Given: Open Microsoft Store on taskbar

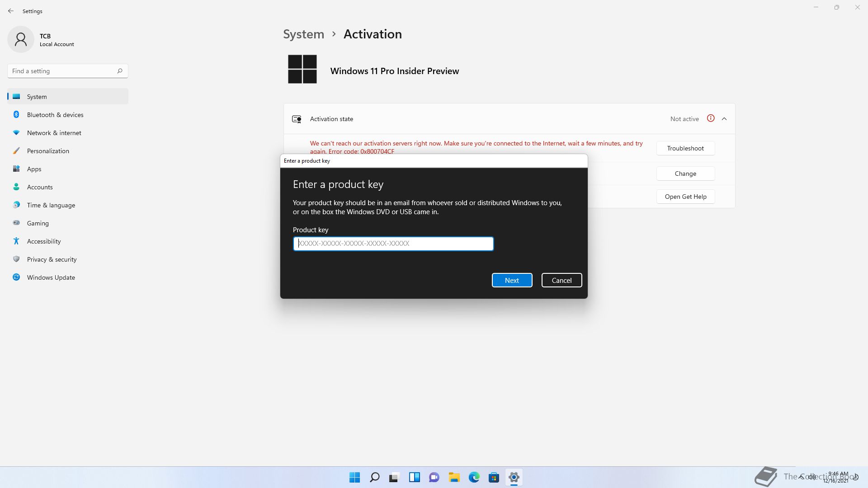Looking at the screenshot, I should [494, 477].
